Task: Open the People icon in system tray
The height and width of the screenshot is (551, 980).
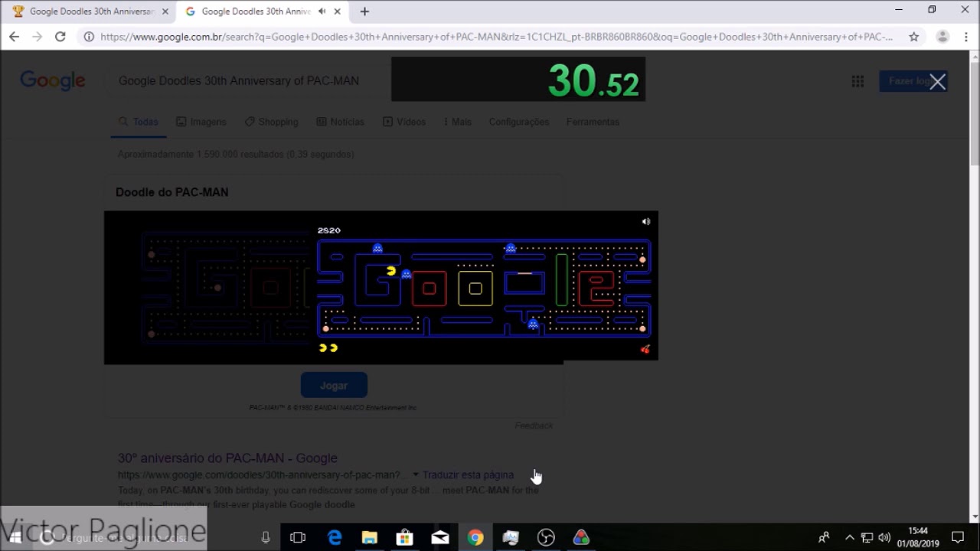Action: pyautogui.click(x=824, y=538)
